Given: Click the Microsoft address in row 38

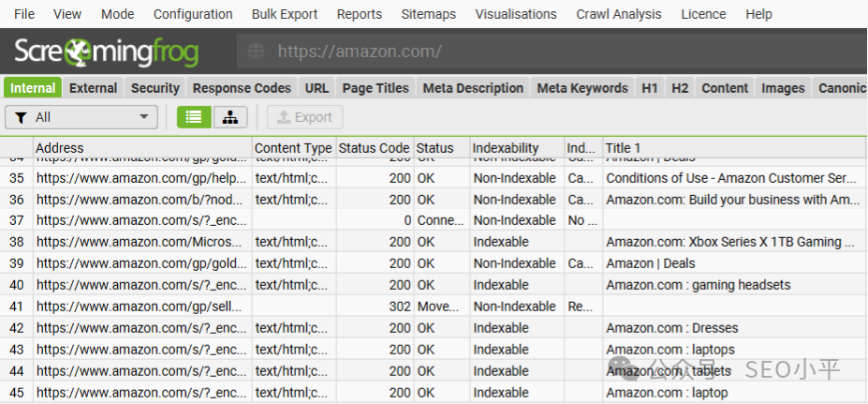Looking at the screenshot, I should point(141,242).
